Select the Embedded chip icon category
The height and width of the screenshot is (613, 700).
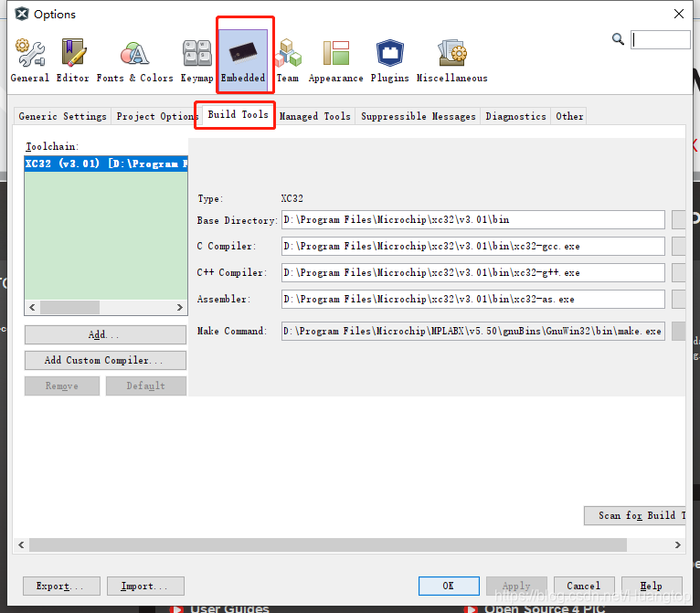pyautogui.click(x=243, y=60)
